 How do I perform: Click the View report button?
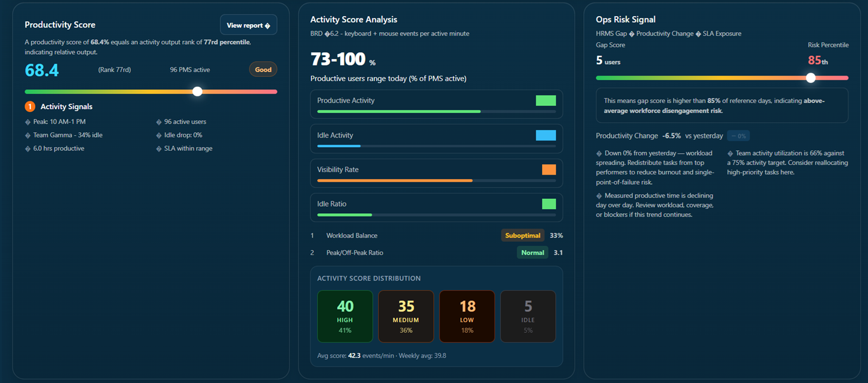tap(248, 25)
